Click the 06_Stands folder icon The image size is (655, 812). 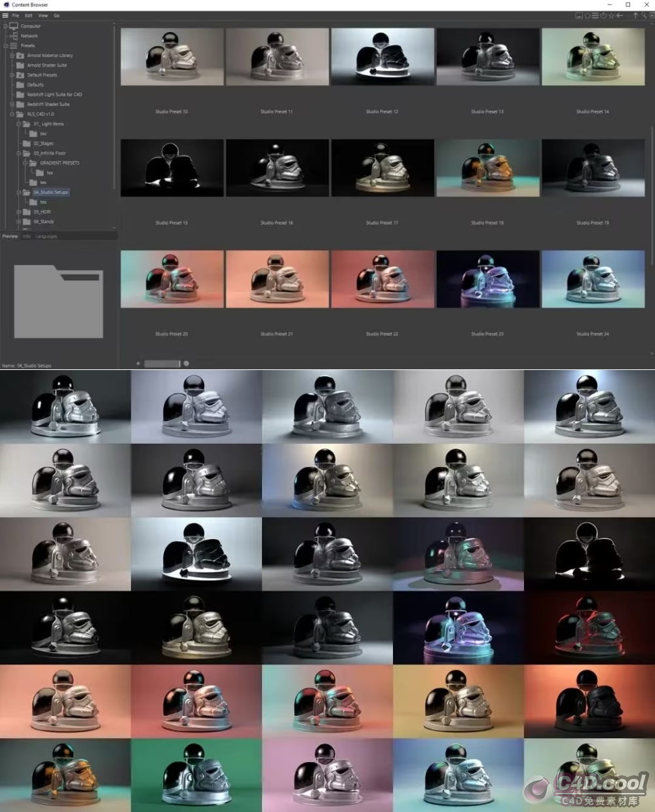pos(27,222)
